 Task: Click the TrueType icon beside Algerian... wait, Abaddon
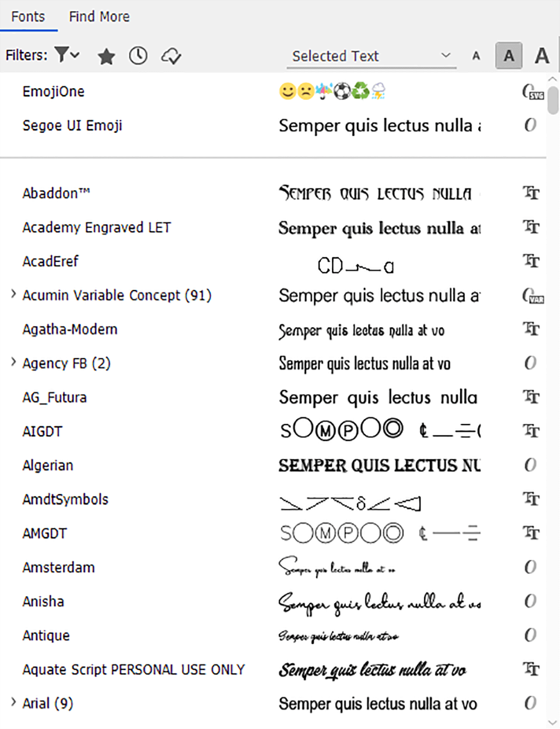(531, 193)
